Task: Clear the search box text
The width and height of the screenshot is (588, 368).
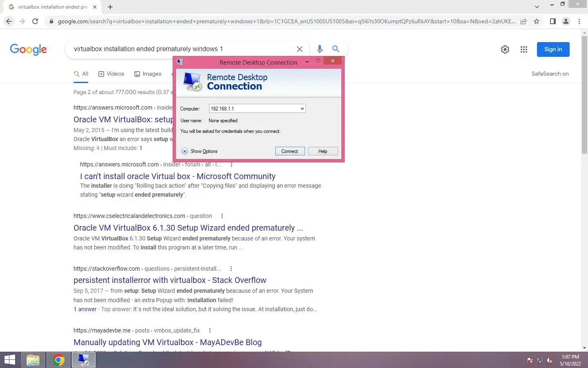Action: (x=299, y=49)
